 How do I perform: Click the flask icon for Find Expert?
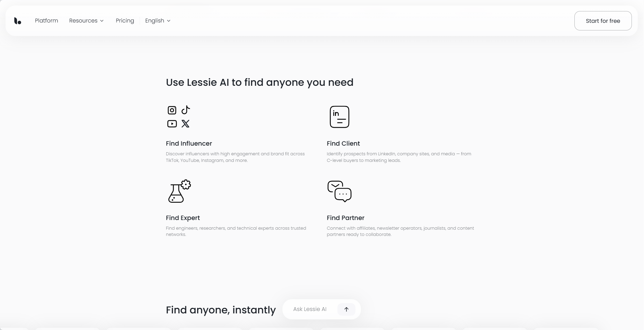[179, 191]
